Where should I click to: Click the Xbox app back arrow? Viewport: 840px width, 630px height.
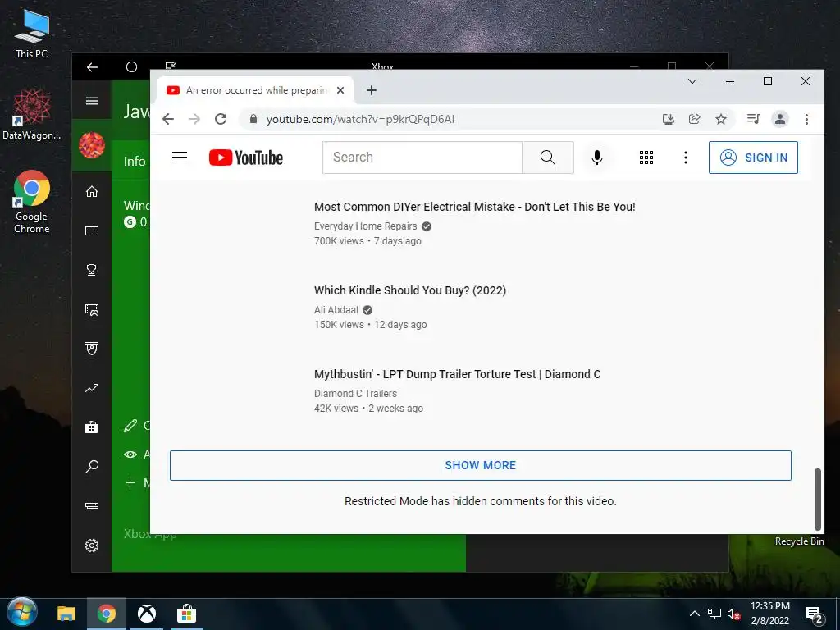point(92,67)
